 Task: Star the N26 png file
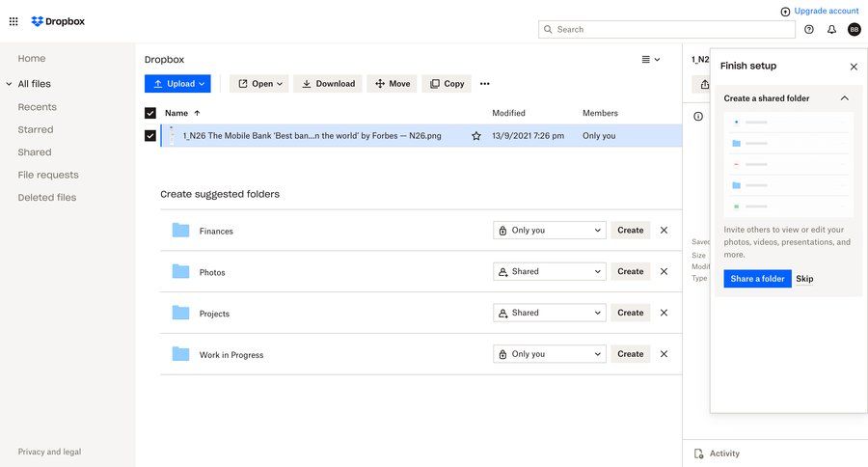point(476,136)
